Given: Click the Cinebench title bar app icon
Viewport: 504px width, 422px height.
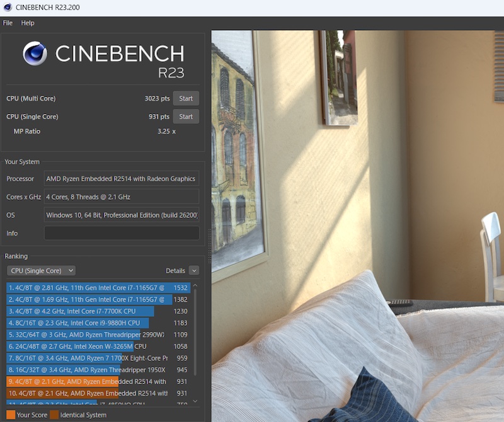Looking at the screenshot, I should pyautogui.click(x=8, y=7).
